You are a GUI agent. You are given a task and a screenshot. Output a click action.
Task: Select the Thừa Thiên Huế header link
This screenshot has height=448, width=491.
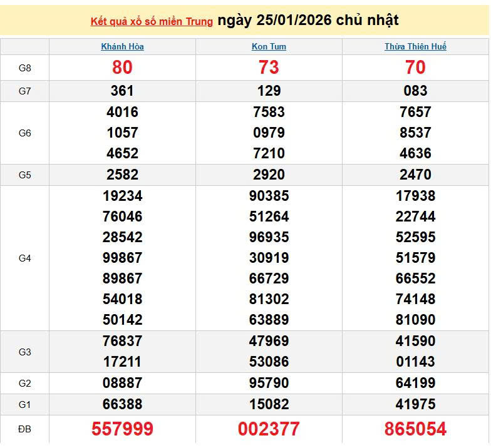point(415,47)
